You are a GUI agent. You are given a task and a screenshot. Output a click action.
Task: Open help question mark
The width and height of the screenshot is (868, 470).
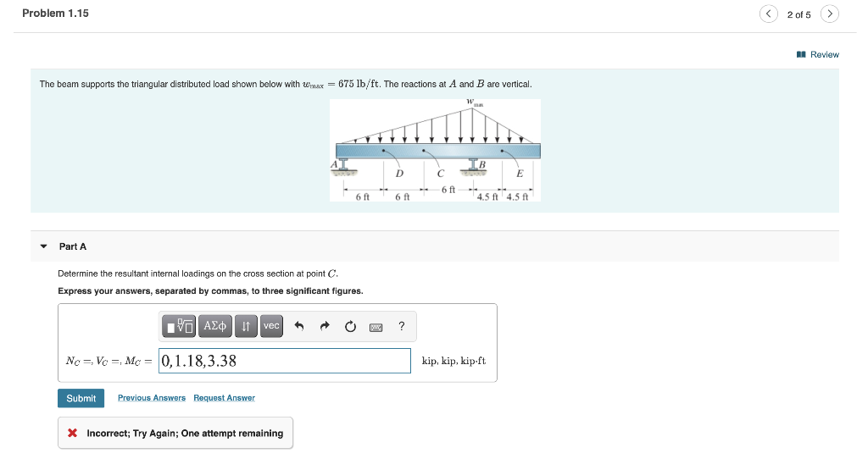(402, 326)
